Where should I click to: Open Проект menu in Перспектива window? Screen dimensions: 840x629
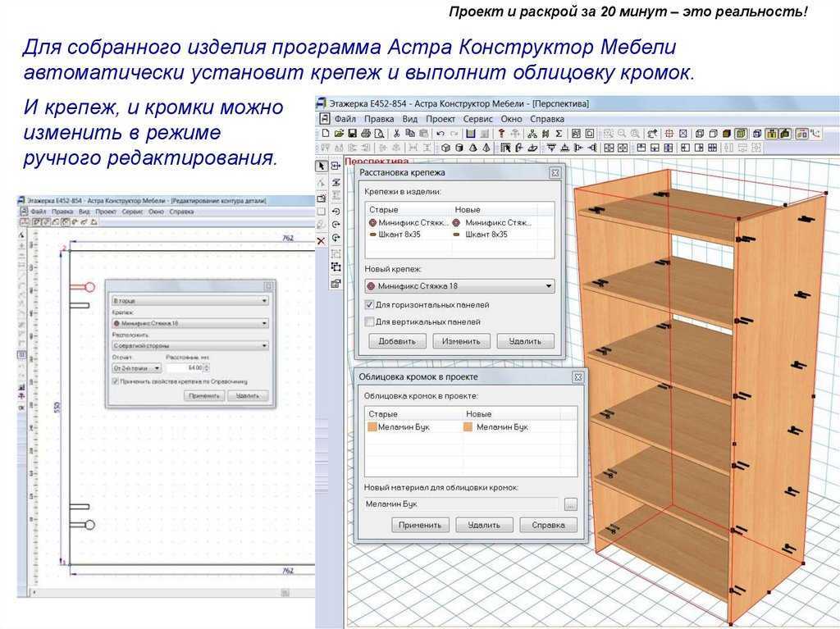441,119
